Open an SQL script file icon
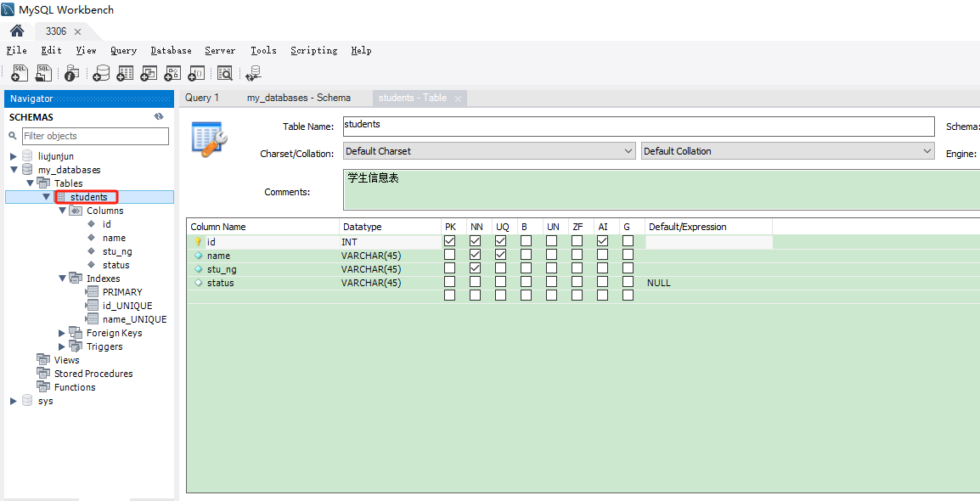This screenshot has height=501, width=980. (43, 73)
